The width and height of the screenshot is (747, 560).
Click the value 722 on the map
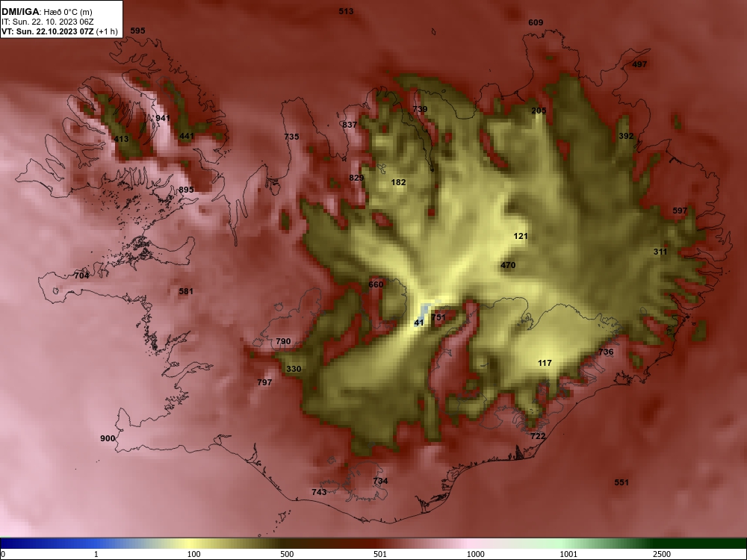538,436
